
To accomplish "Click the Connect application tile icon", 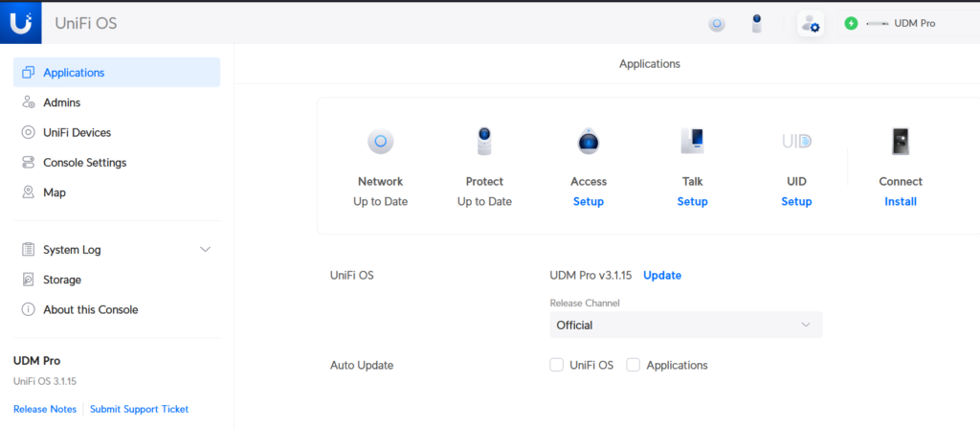I will click(x=901, y=142).
